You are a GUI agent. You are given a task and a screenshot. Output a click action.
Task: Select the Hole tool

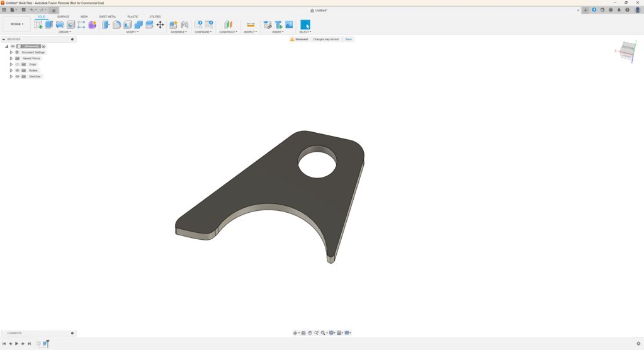(71, 25)
